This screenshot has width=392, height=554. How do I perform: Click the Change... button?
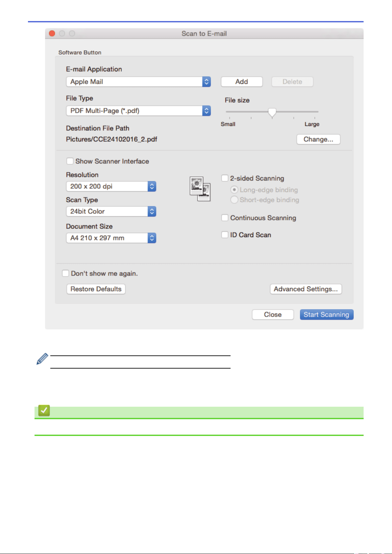coord(318,139)
